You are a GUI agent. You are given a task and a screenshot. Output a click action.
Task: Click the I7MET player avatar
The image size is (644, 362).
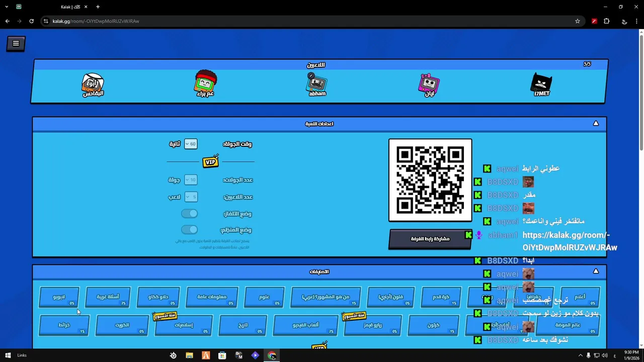pos(542,83)
